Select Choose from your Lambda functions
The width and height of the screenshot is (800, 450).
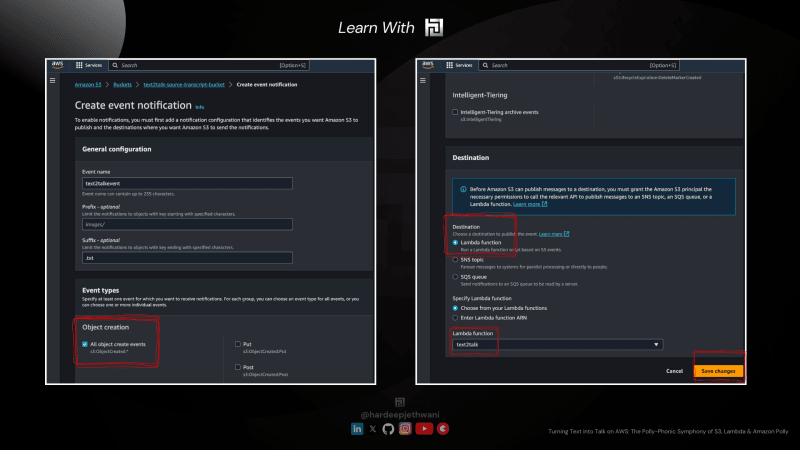click(x=455, y=308)
